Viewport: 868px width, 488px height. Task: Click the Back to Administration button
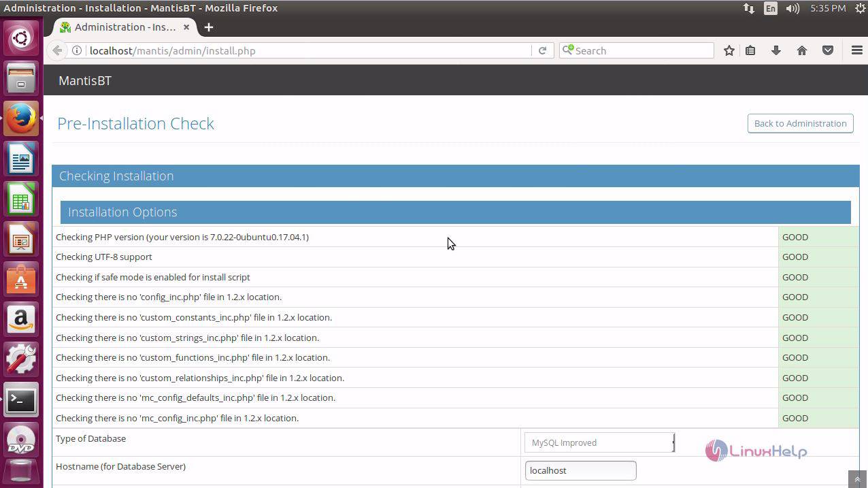[x=800, y=123]
